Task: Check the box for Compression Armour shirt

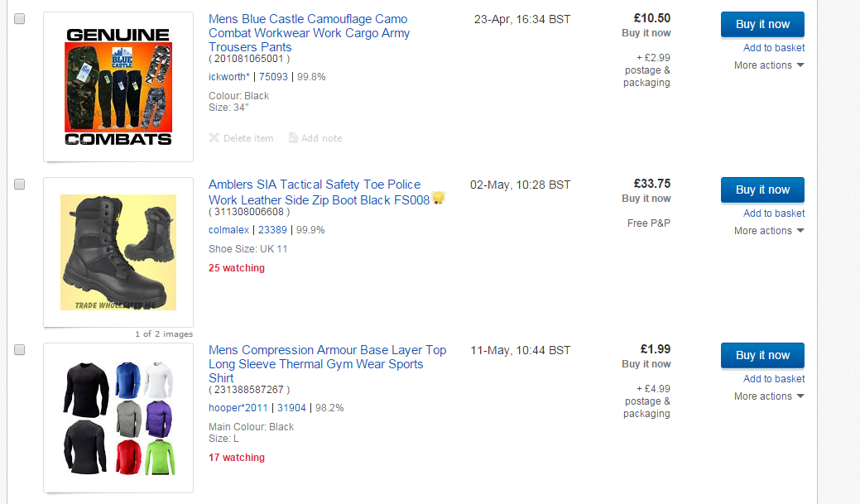Action: click(19, 350)
